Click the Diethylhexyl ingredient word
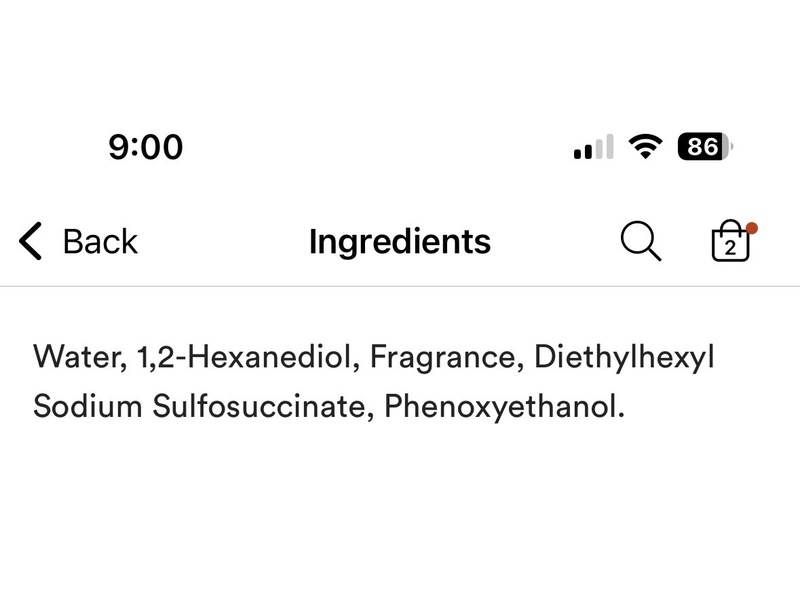This screenshot has height=600, width=800. [627, 357]
